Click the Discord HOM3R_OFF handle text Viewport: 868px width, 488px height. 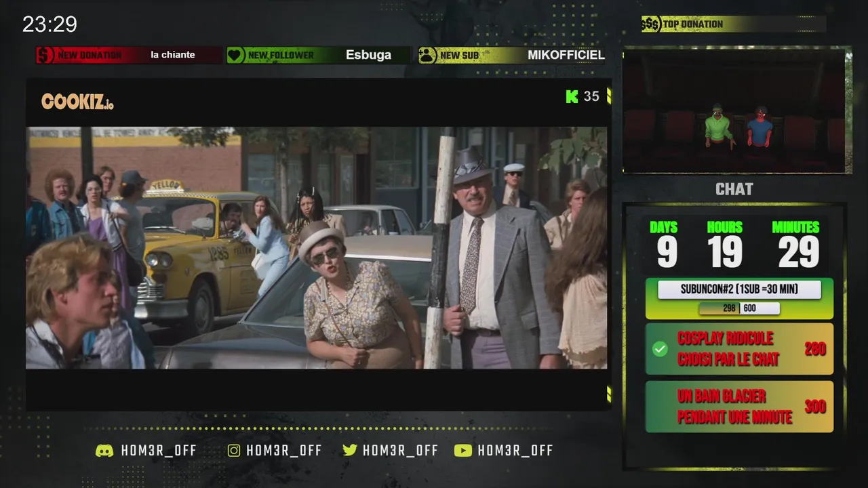pos(159,451)
